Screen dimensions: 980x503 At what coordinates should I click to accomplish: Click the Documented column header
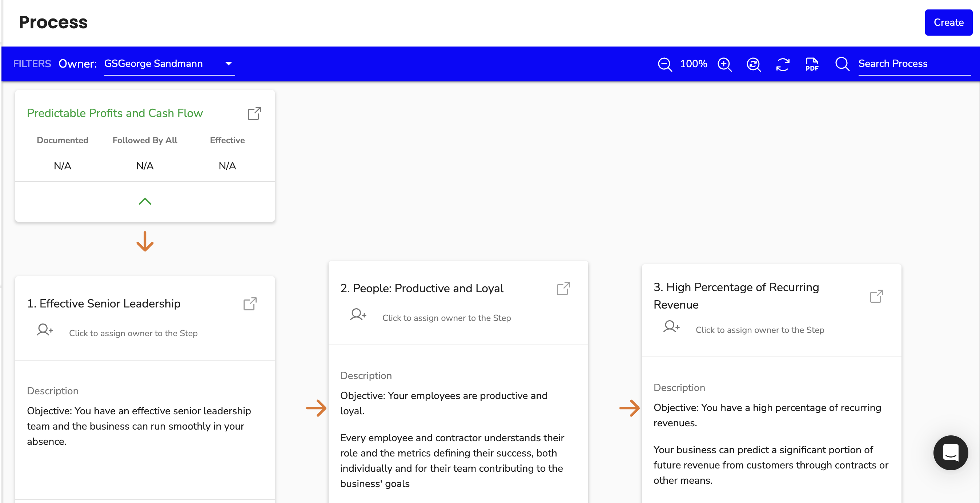(x=63, y=140)
